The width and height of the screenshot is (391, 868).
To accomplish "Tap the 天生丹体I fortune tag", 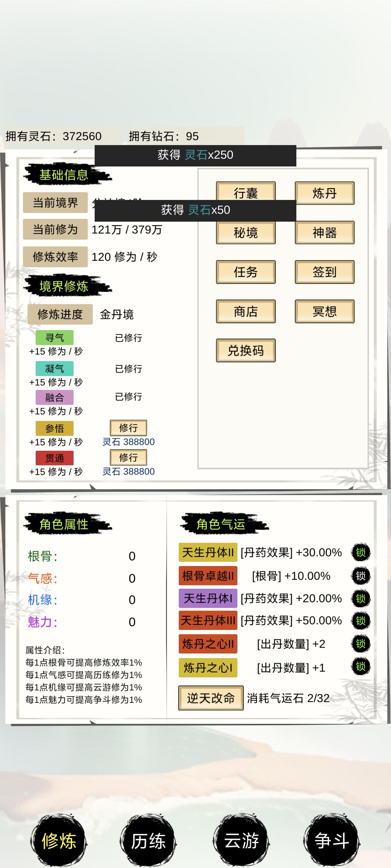I will (x=208, y=598).
